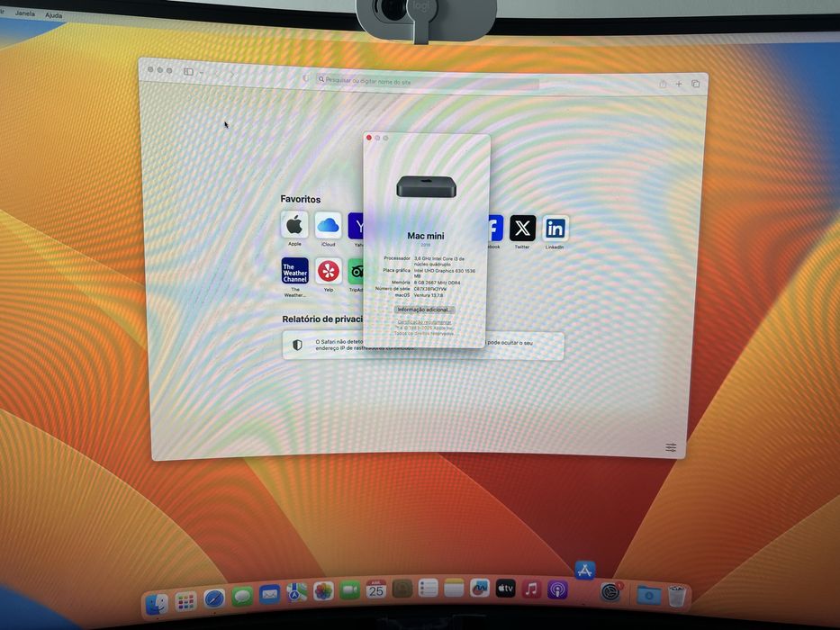
Task: Open the Janela menu
Action: tap(24, 13)
